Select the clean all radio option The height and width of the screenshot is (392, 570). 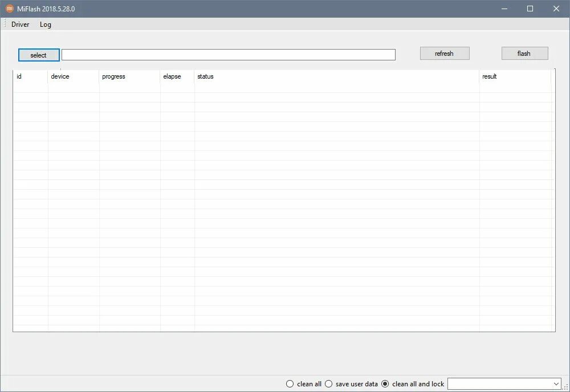pyautogui.click(x=304, y=383)
